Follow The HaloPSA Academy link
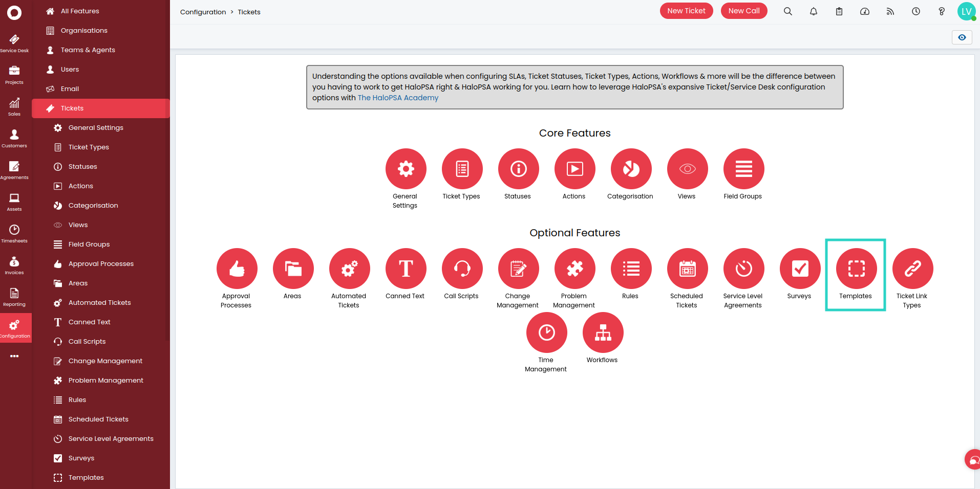 tap(398, 98)
